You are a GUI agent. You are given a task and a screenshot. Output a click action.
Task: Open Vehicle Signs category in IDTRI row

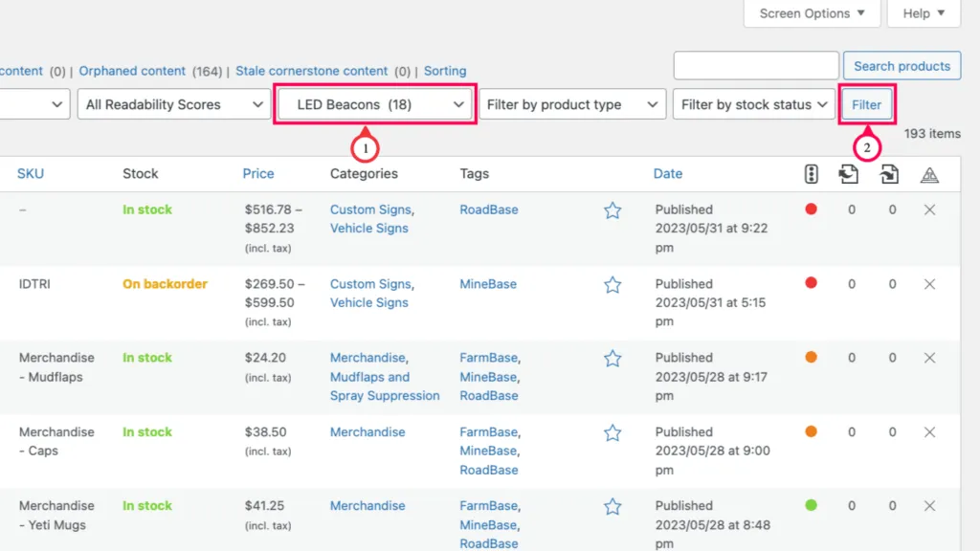tap(368, 302)
